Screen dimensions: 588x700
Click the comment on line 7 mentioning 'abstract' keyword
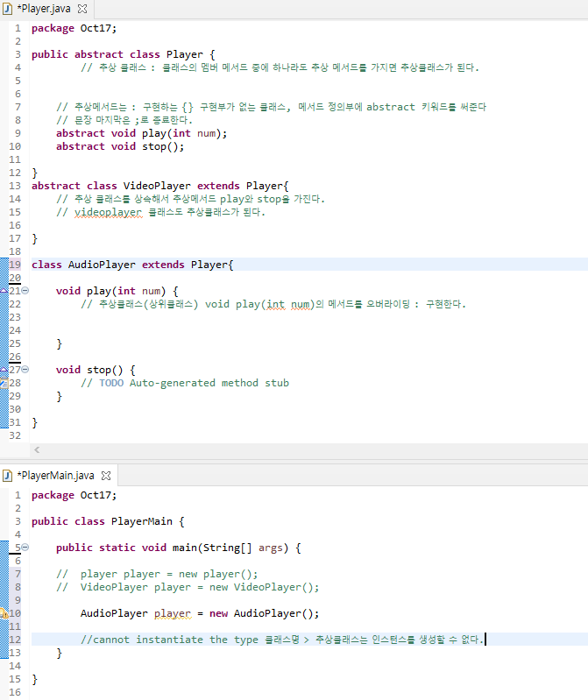[x=272, y=107]
